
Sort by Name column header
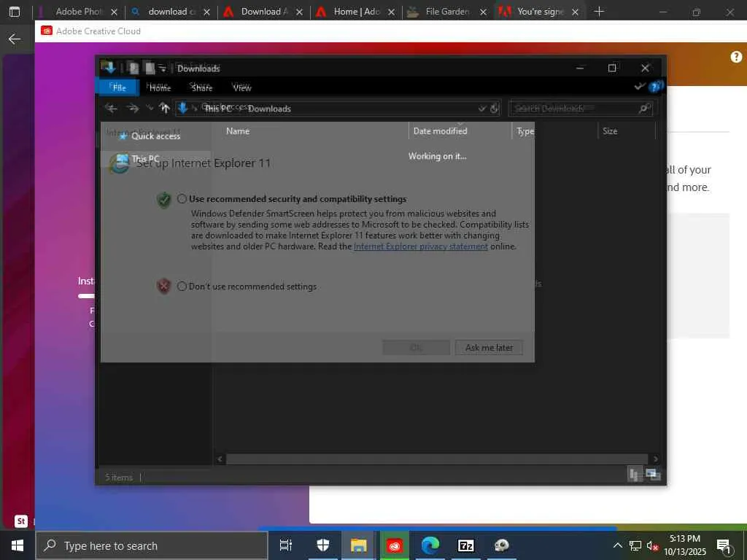pyautogui.click(x=238, y=131)
